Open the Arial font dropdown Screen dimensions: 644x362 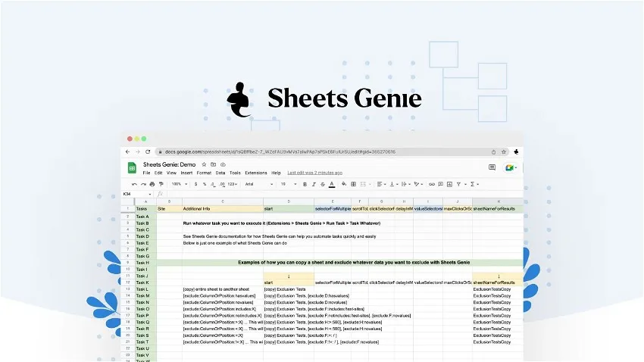pyautogui.click(x=259, y=184)
